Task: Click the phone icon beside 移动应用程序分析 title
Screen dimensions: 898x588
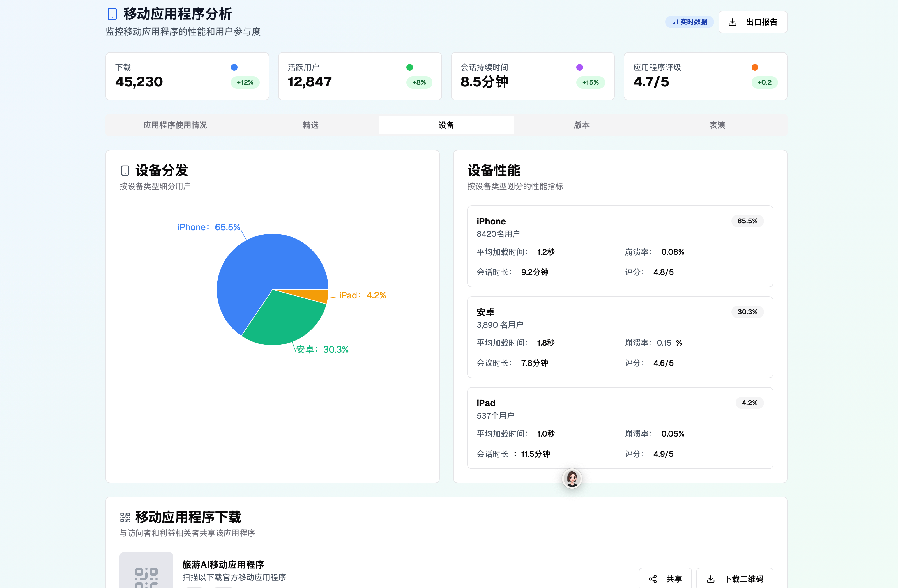Action: point(112,14)
